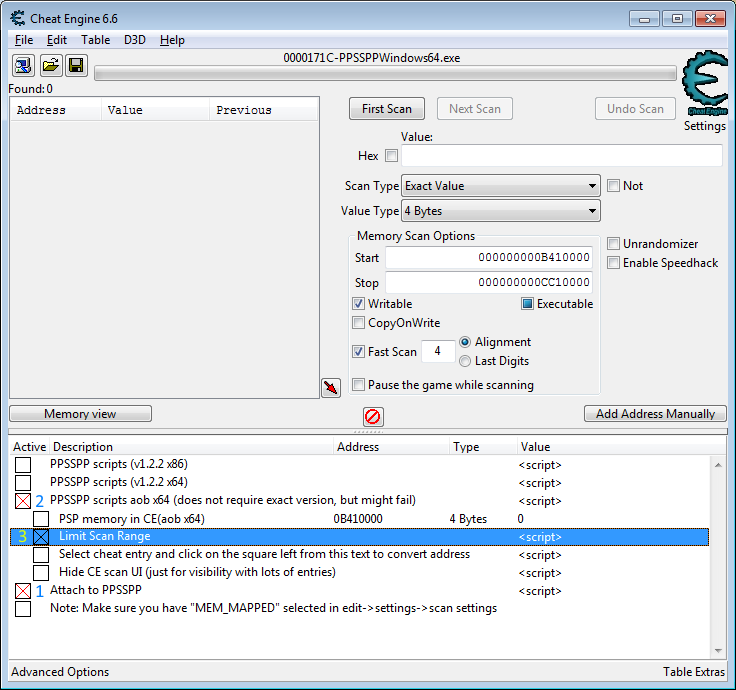Enable the Speedhack option
This screenshot has width=736, height=690.
614,263
